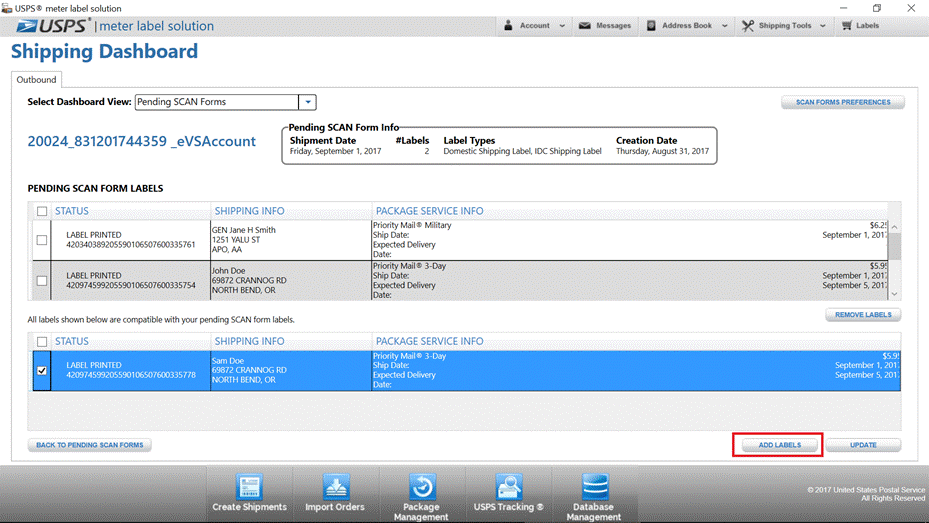This screenshot has width=929, height=523.
Task: Click the Shipping Tools wrench icon
Action: pyautogui.click(x=748, y=25)
